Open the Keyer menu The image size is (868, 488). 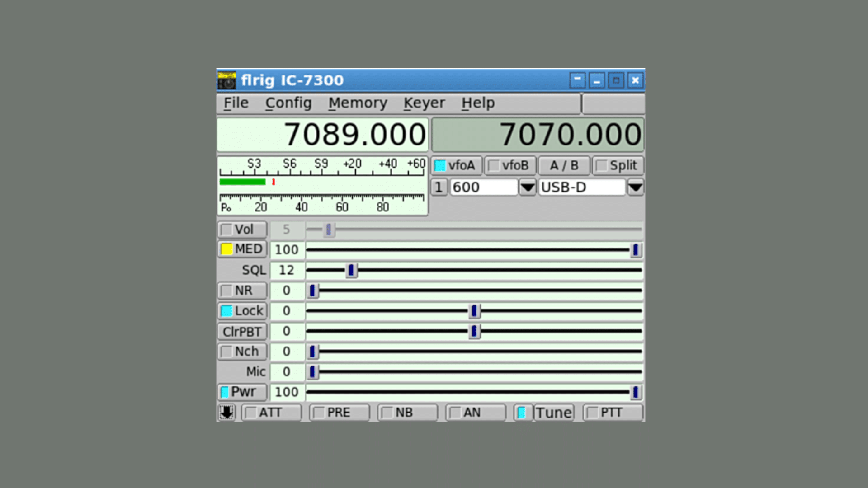[x=424, y=103]
